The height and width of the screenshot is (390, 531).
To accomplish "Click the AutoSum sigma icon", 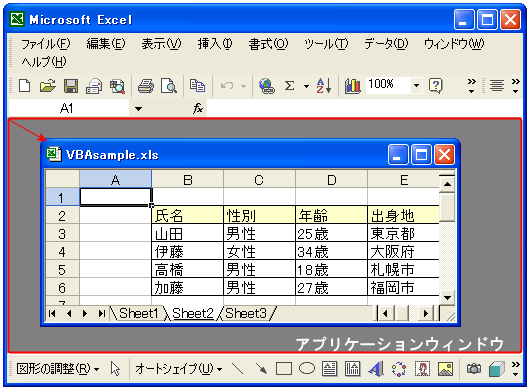I will [x=290, y=86].
